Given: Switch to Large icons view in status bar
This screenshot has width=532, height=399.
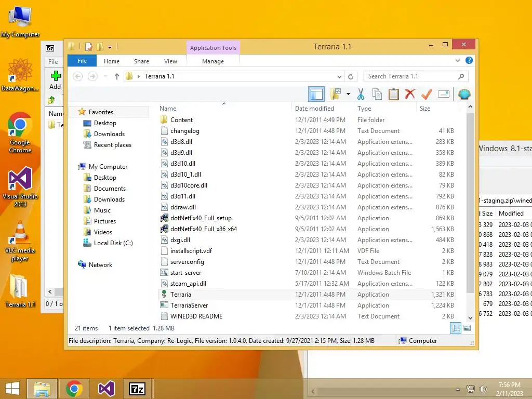Looking at the screenshot, I should point(467,328).
